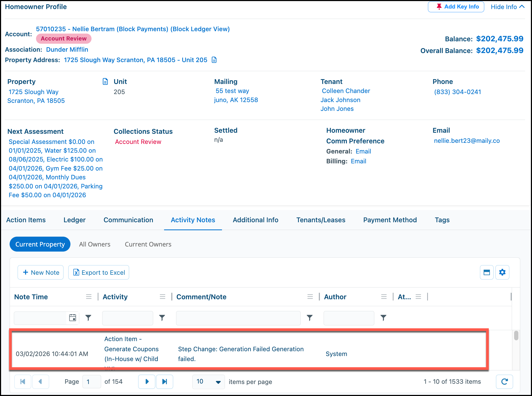Refresh the activity notes grid
532x396 pixels.
(x=504, y=382)
